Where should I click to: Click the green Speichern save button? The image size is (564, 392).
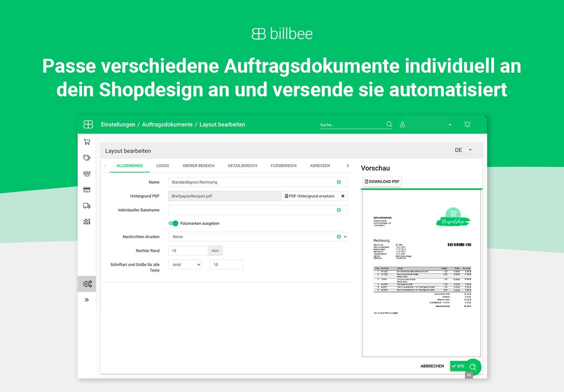[458, 366]
